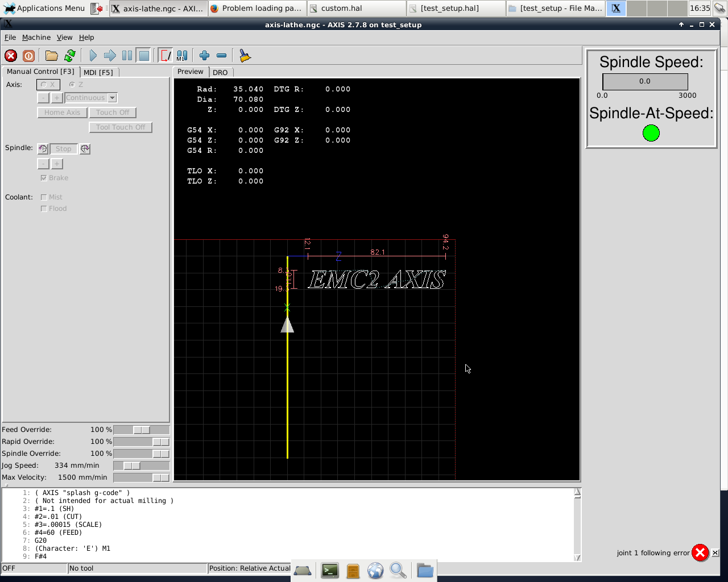The width and height of the screenshot is (728, 582).
Task: Click G-code scrollbar down arrow
Action: tap(577, 558)
